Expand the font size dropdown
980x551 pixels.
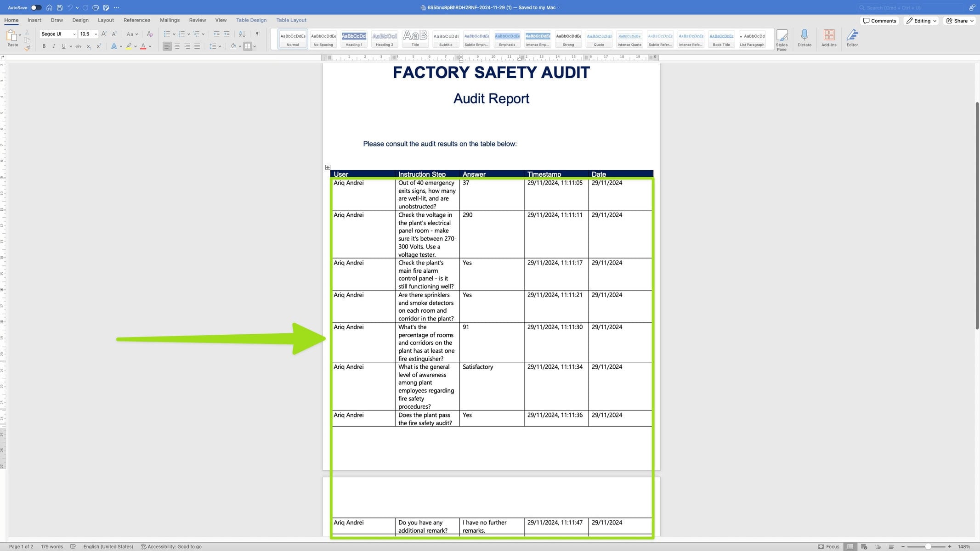click(96, 34)
